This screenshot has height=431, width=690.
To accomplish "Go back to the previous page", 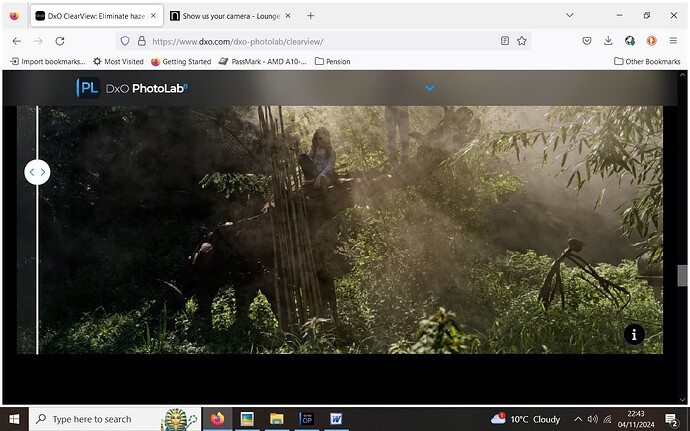I will 17,41.
